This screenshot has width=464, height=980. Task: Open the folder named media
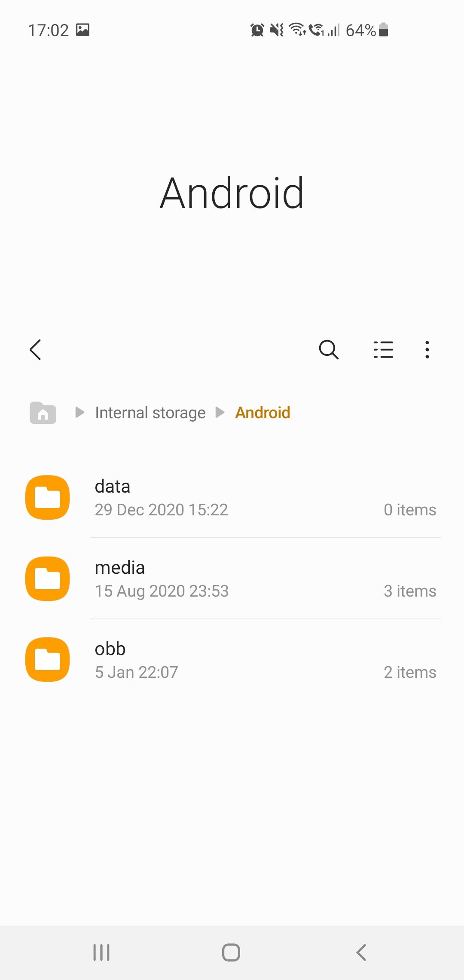pos(120,568)
